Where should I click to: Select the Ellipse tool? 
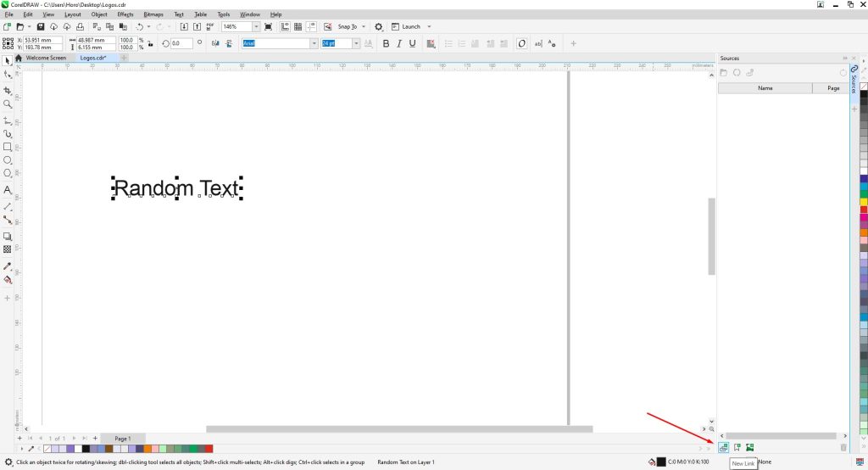point(7,160)
